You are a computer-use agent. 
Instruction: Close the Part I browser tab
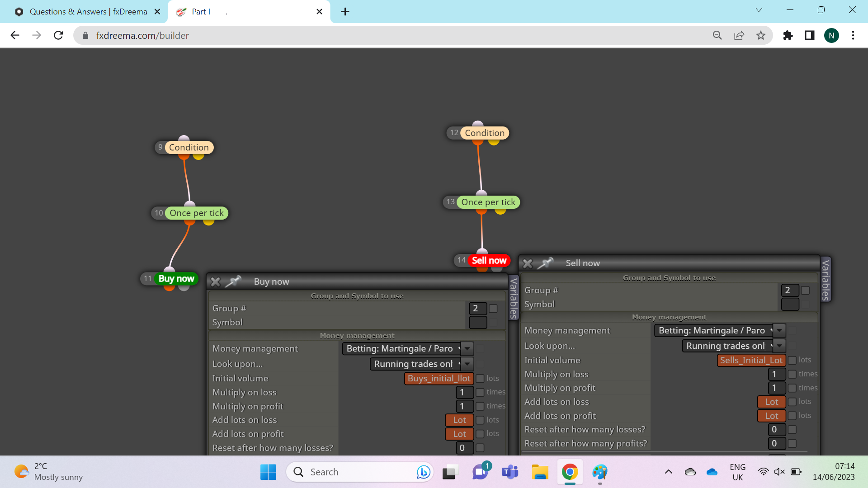point(320,12)
